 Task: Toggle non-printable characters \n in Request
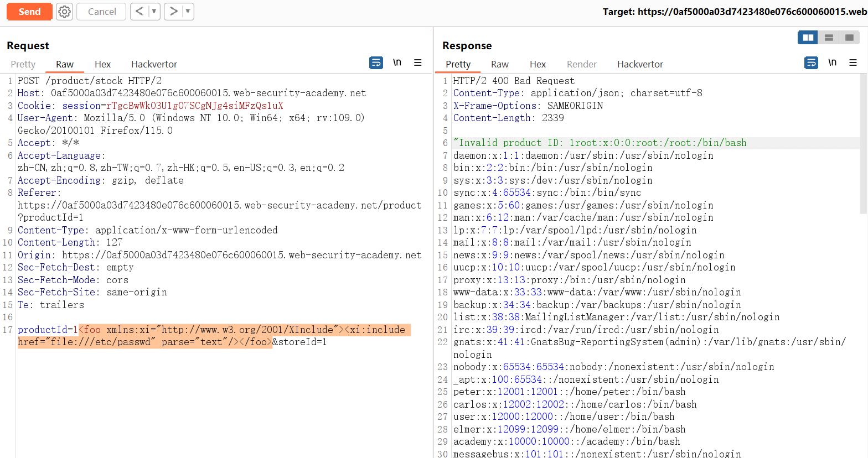click(397, 63)
